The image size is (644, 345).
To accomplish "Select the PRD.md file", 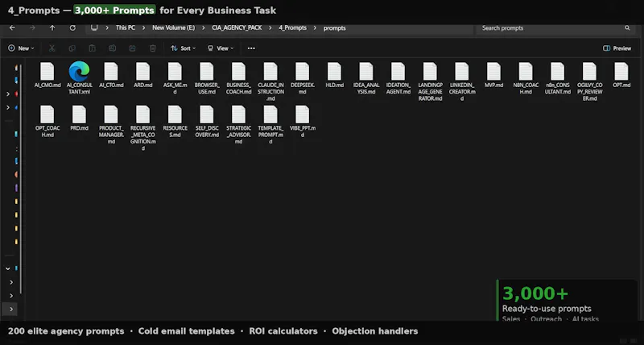I will [79, 118].
